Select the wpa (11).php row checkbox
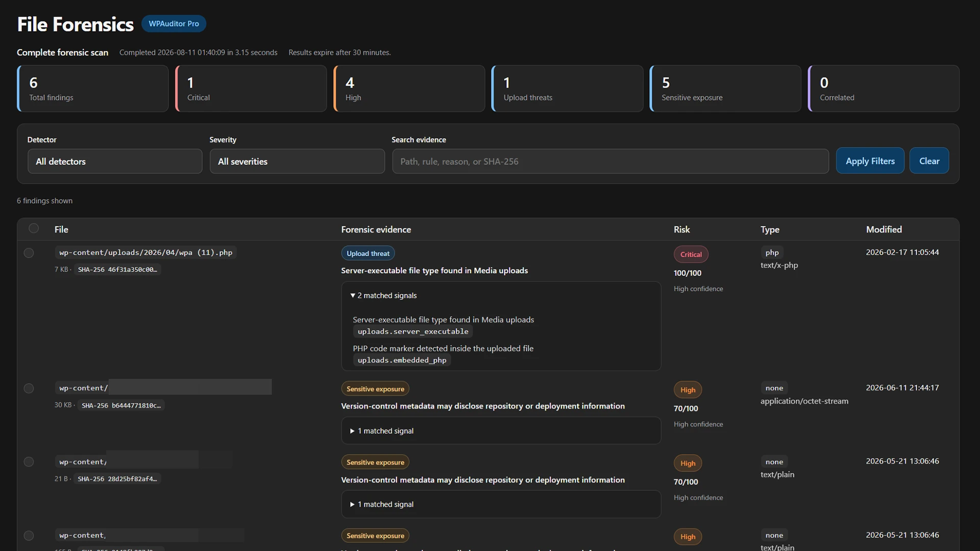 [x=29, y=253]
